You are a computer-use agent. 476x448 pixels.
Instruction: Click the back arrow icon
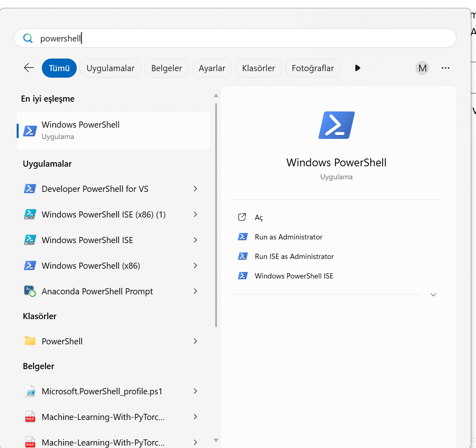point(29,68)
